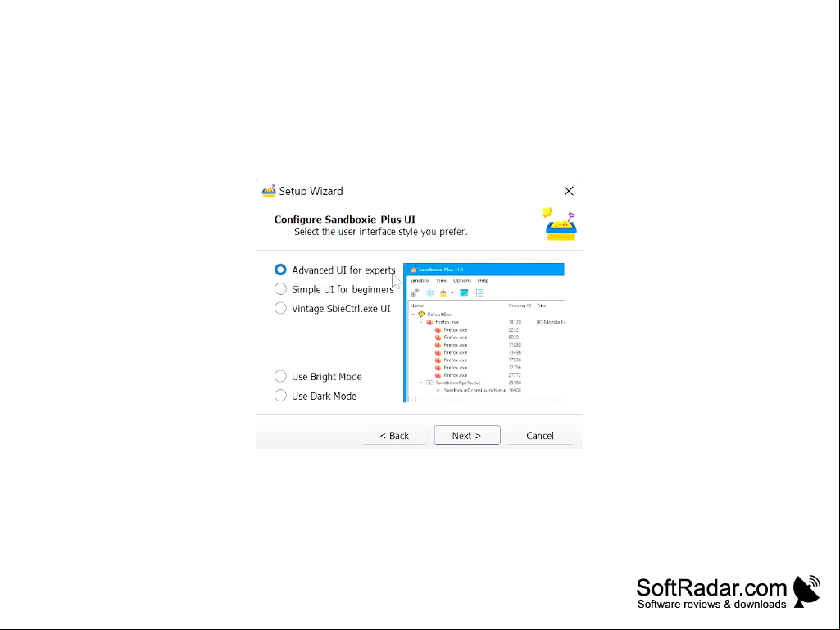Click the preview horizontal scrollbar left arrow
Viewport: 840px width, 630px height.
tap(412, 400)
